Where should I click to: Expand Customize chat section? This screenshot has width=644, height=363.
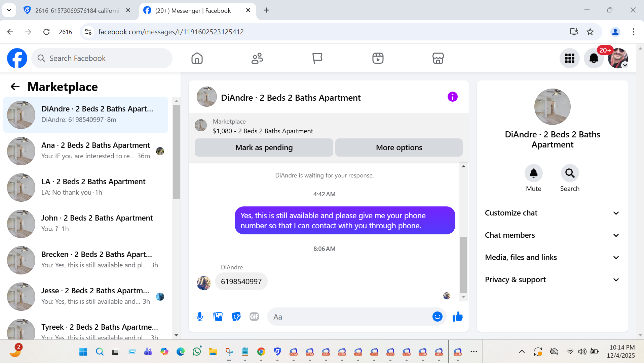click(552, 213)
